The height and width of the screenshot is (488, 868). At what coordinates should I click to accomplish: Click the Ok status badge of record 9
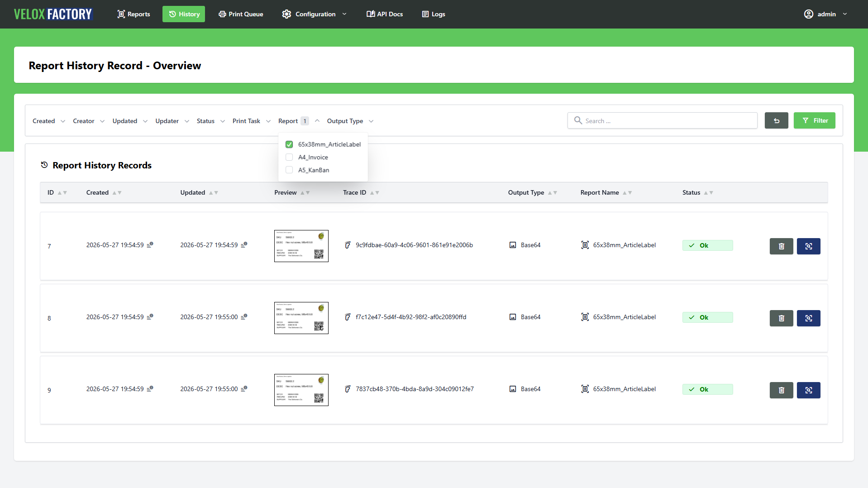707,389
